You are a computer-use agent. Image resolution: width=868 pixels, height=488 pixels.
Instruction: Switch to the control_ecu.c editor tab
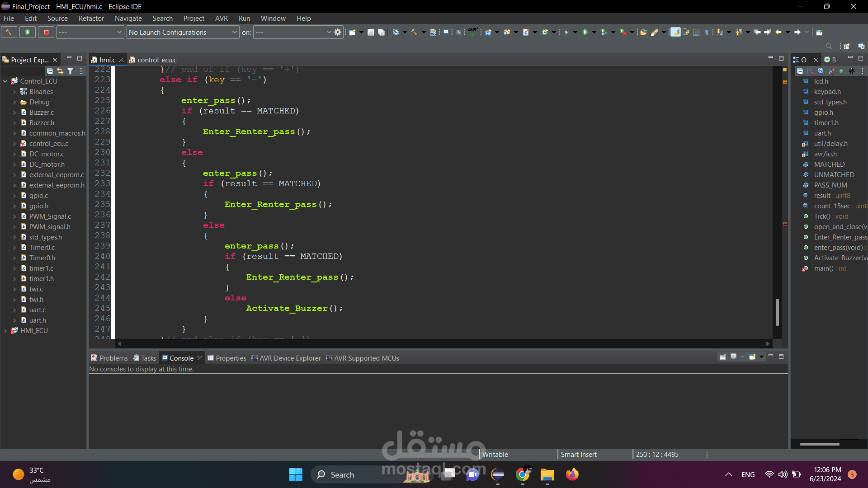click(156, 60)
